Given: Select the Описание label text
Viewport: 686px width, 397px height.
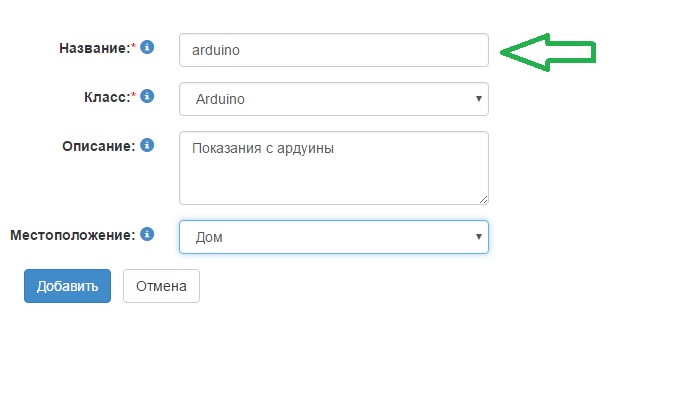Looking at the screenshot, I should (99, 146).
